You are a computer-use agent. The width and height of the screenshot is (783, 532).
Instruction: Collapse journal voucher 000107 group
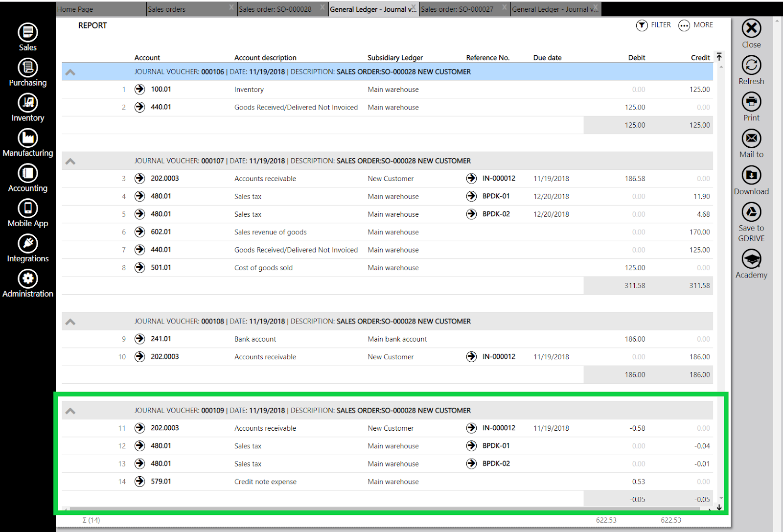[70, 161]
